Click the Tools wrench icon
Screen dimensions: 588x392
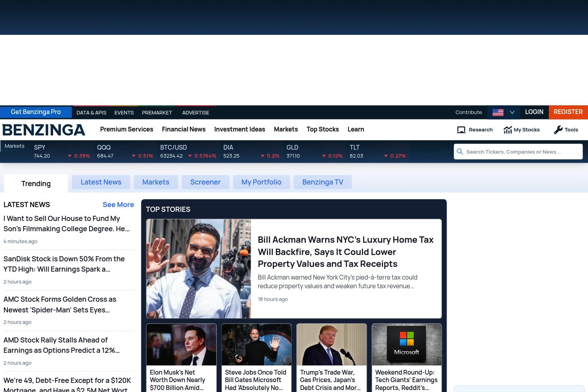pos(558,130)
